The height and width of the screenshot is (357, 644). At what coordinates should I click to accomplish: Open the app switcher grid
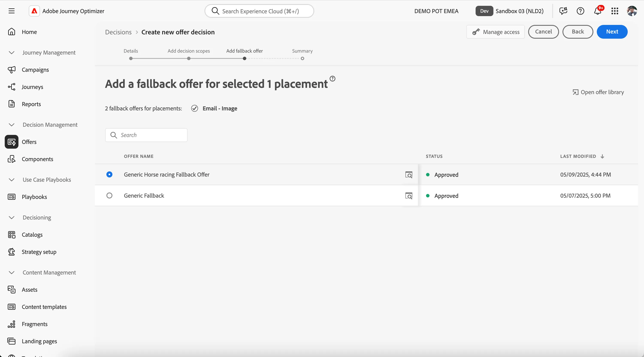pyautogui.click(x=615, y=11)
